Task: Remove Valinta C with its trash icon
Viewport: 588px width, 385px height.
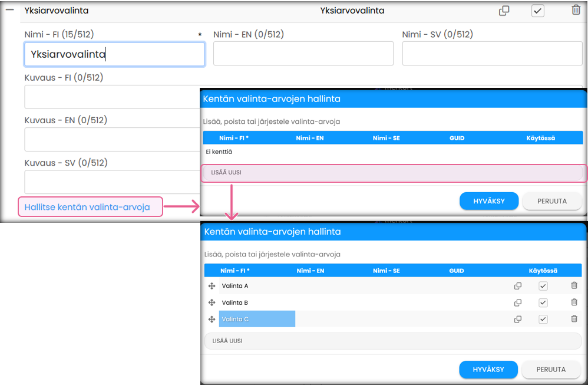Action: pos(574,319)
